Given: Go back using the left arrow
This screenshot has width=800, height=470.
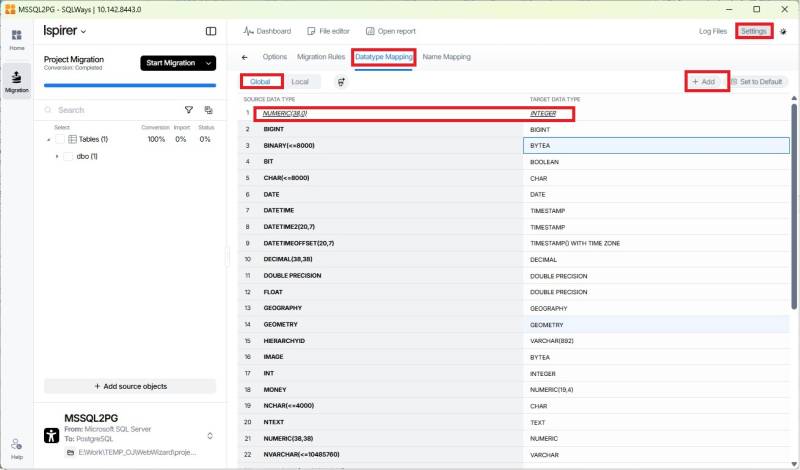Looking at the screenshot, I should [x=244, y=57].
